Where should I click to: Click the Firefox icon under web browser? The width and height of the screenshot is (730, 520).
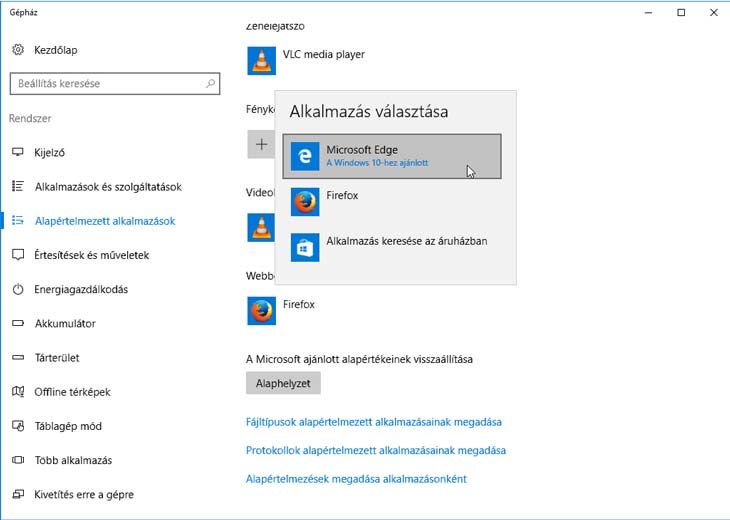[x=261, y=311]
